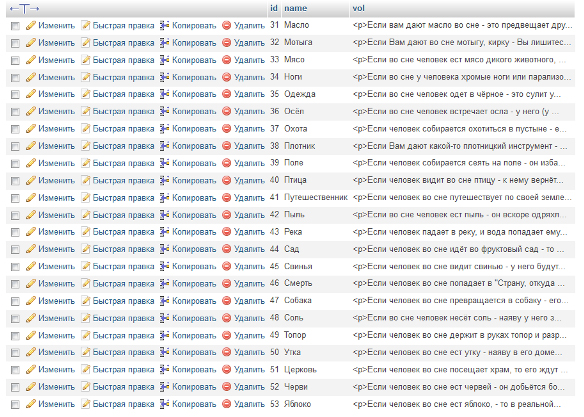Click the quick edit icon for row 33 Мясо
Screen dimensions: 584x417
[x=86, y=60]
